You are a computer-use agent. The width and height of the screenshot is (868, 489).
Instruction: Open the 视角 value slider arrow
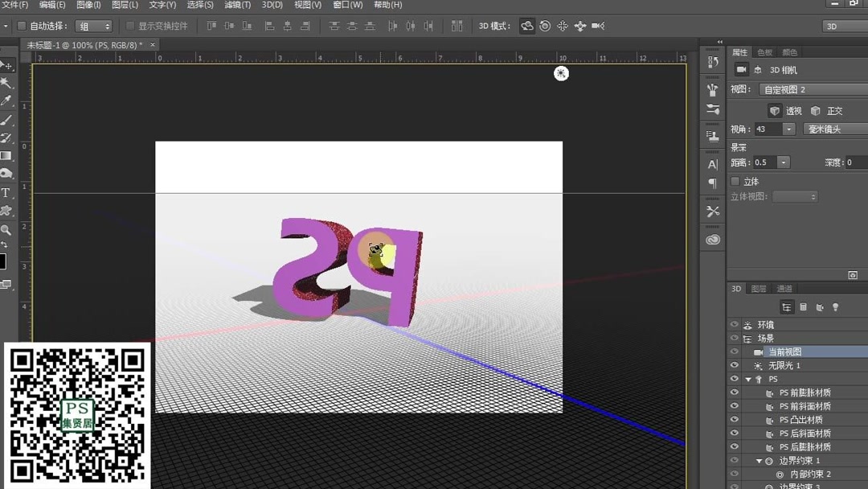click(x=788, y=129)
